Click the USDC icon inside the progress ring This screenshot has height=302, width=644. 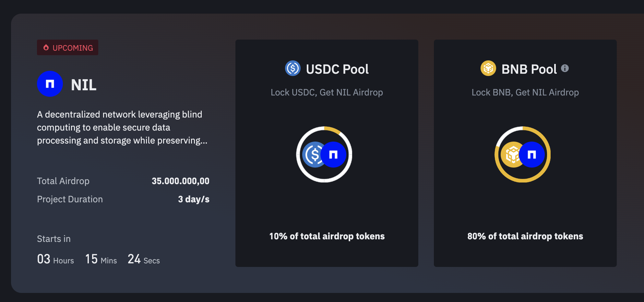(314, 155)
